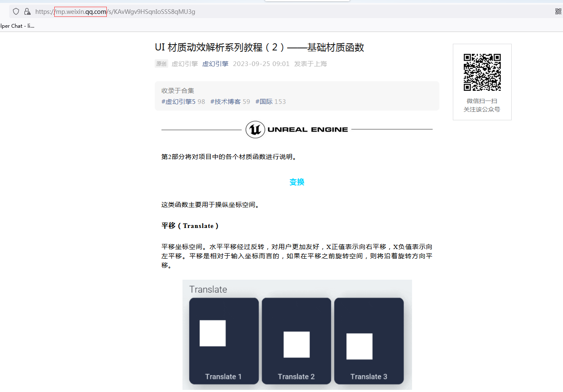The height and width of the screenshot is (392, 563).
Task: Open the 'lper Chat' bookmark
Action: click(x=17, y=26)
